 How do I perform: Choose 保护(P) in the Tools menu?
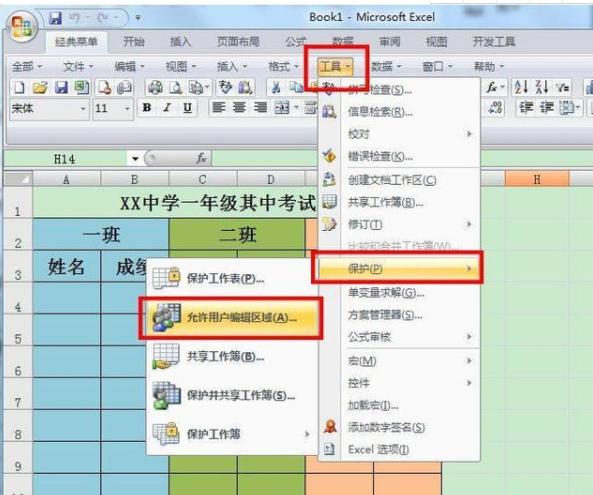click(x=397, y=268)
